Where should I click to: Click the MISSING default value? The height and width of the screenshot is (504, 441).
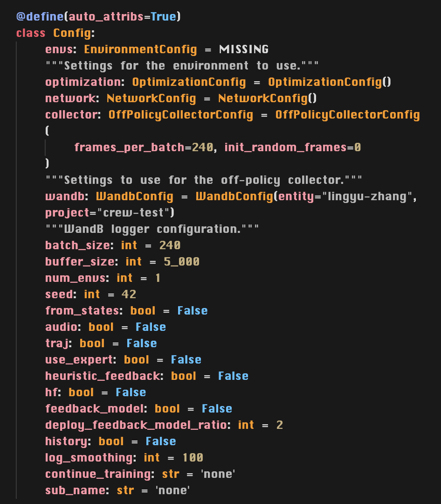tap(244, 49)
